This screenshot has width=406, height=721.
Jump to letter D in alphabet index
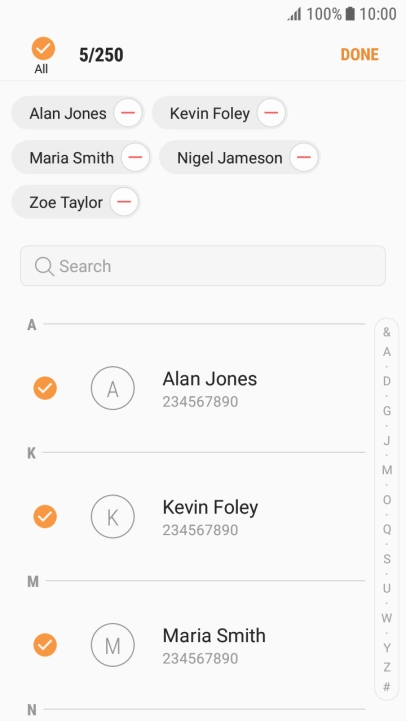click(387, 381)
